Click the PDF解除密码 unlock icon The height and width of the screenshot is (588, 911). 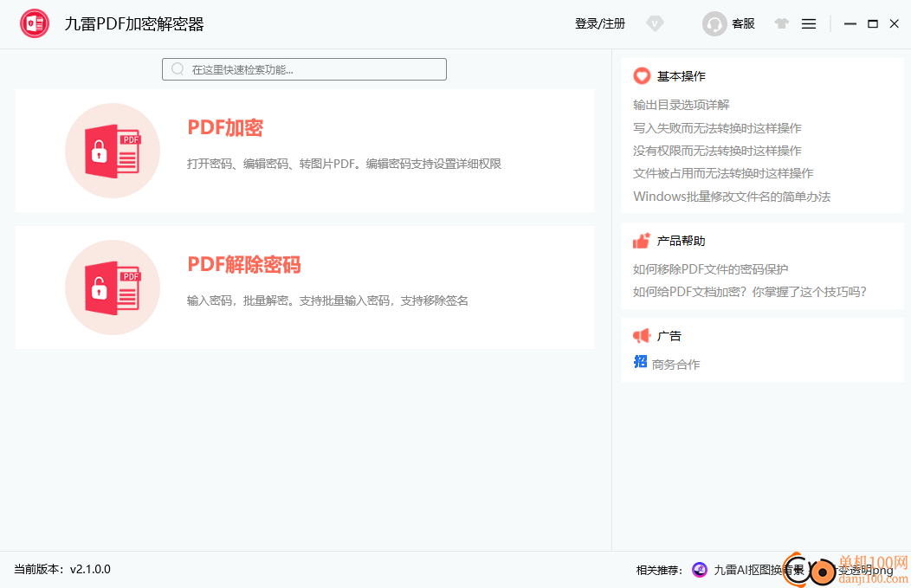click(113, 288)
